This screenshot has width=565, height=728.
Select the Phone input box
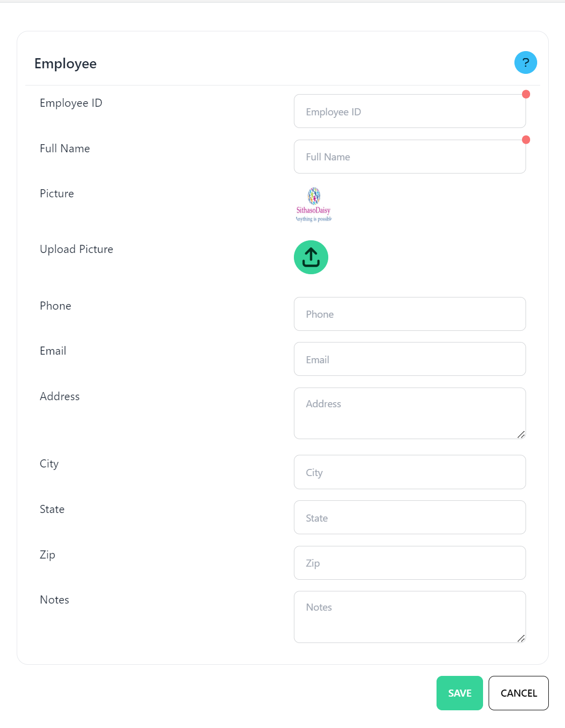tap(410, 314)
